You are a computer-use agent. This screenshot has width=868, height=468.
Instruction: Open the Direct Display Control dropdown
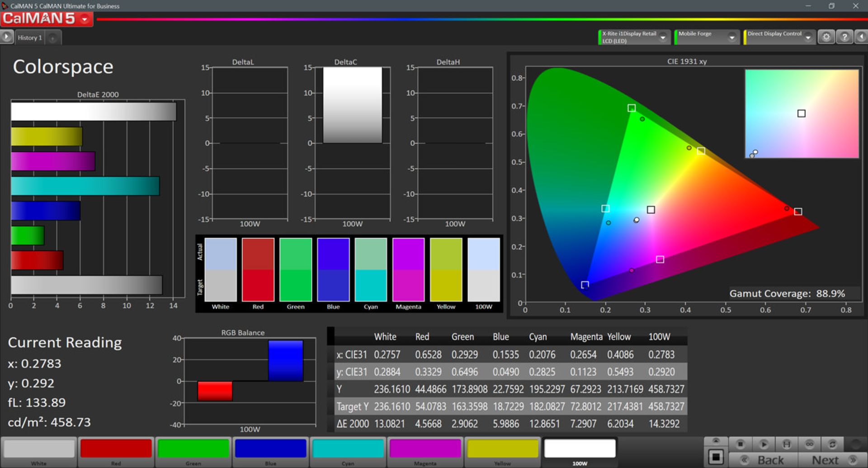(x=808, y=37)
